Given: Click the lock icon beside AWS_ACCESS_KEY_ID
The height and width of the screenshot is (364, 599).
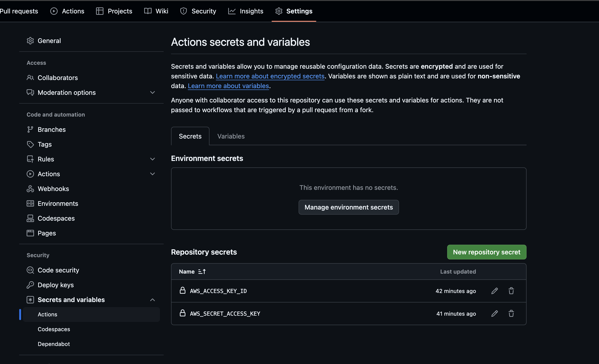Looking at the screenshot, I should [182, 290].
